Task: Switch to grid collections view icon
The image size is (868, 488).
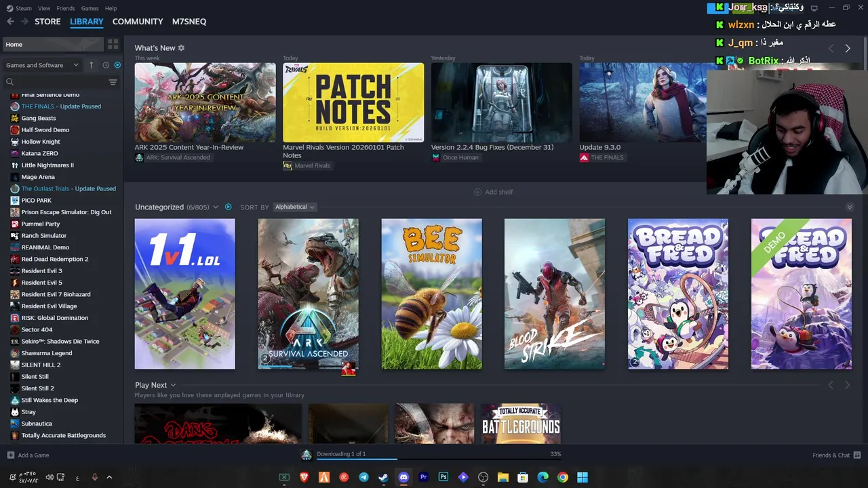Action: click(113, 44)
